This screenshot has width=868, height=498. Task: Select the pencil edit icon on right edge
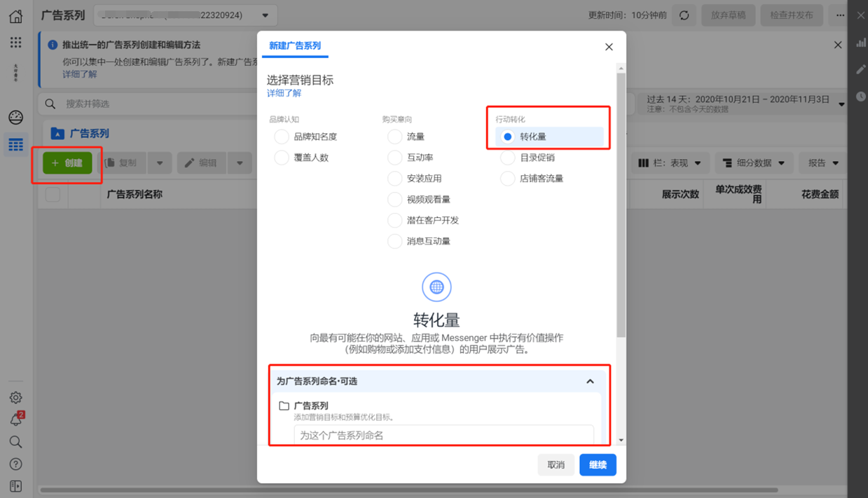[862, 69]
